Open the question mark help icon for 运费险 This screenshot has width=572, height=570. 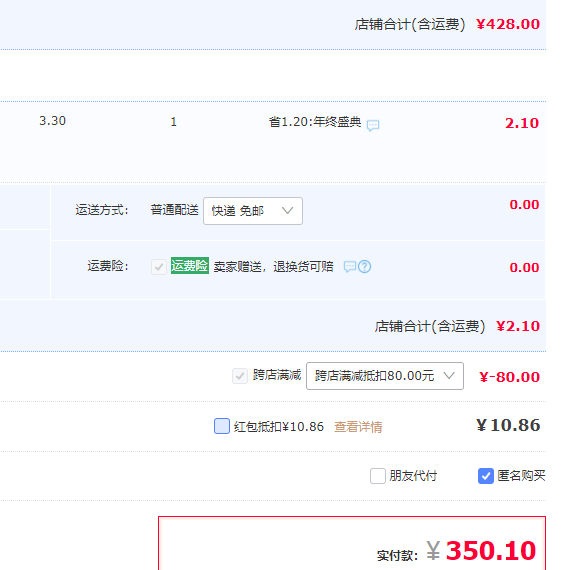point(364,267)
